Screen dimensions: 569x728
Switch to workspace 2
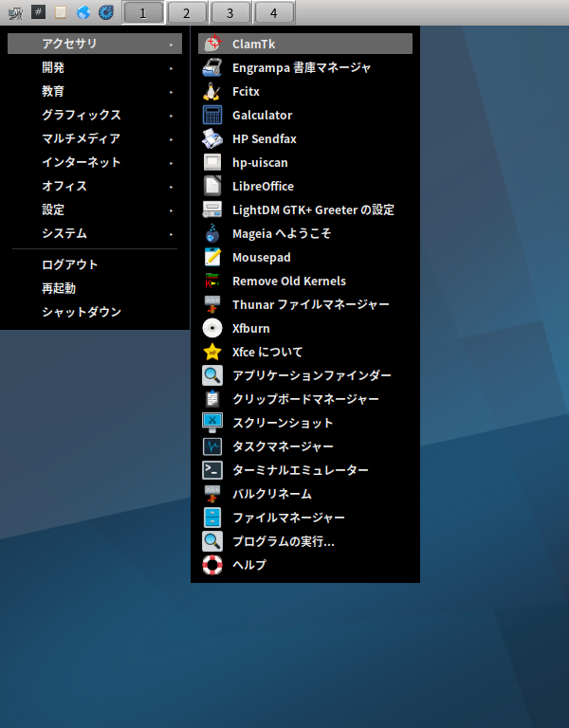186,12
